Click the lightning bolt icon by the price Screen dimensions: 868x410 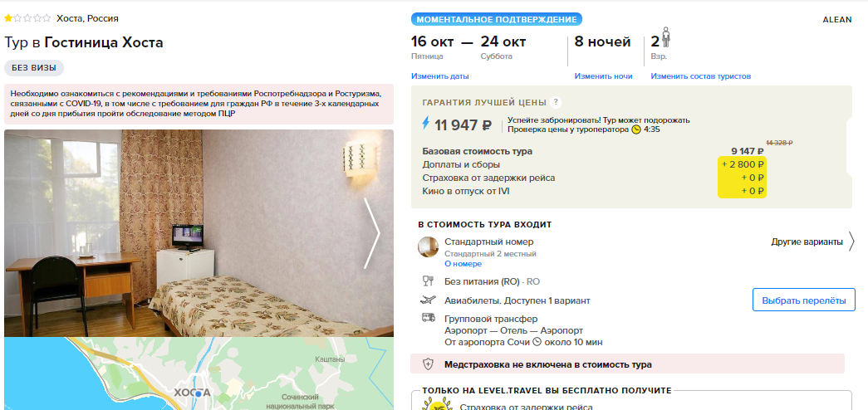[426, 124]
